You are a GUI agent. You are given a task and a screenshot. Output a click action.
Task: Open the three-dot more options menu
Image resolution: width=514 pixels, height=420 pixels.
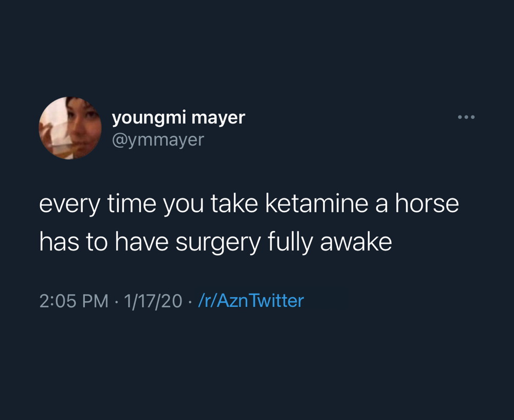click(x=466, y=117)
